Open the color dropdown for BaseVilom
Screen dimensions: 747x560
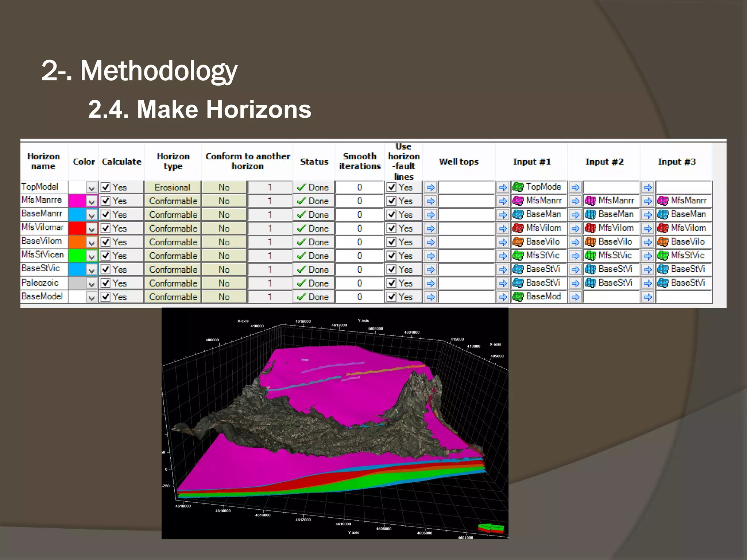pos(91,242)
